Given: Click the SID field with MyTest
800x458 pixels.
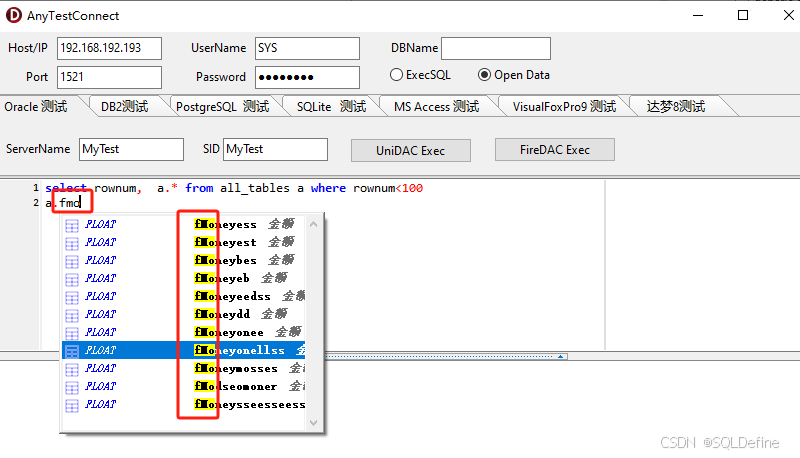Looking at the screenshot, I should [275, 149].
